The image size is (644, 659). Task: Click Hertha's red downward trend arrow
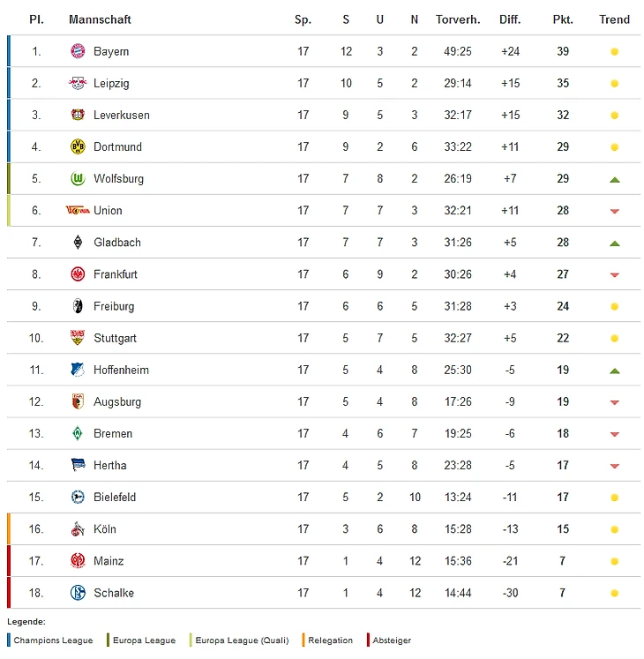tap(614, 466)
